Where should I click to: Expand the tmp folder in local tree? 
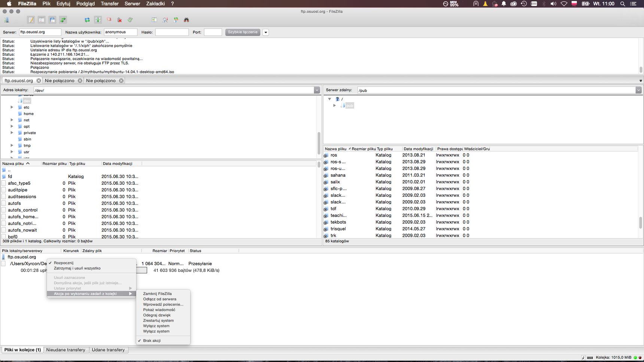click(x=12, y=145)
